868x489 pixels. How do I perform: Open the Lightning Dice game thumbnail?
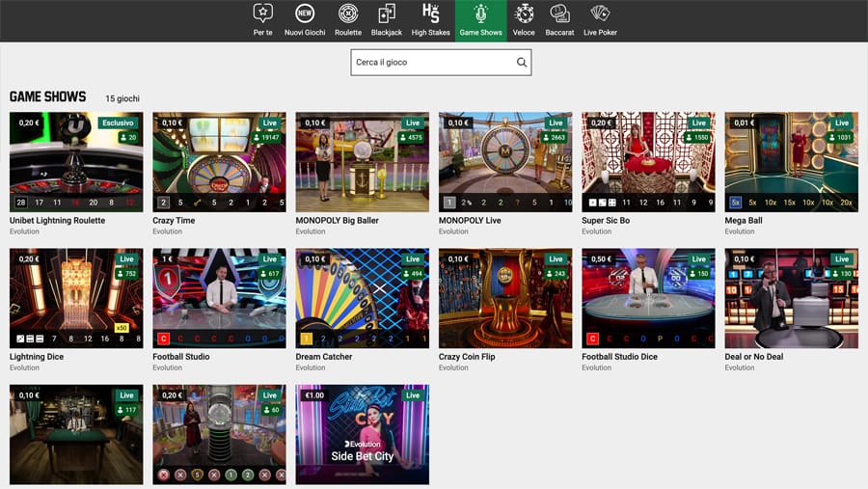tap(76, 298)
